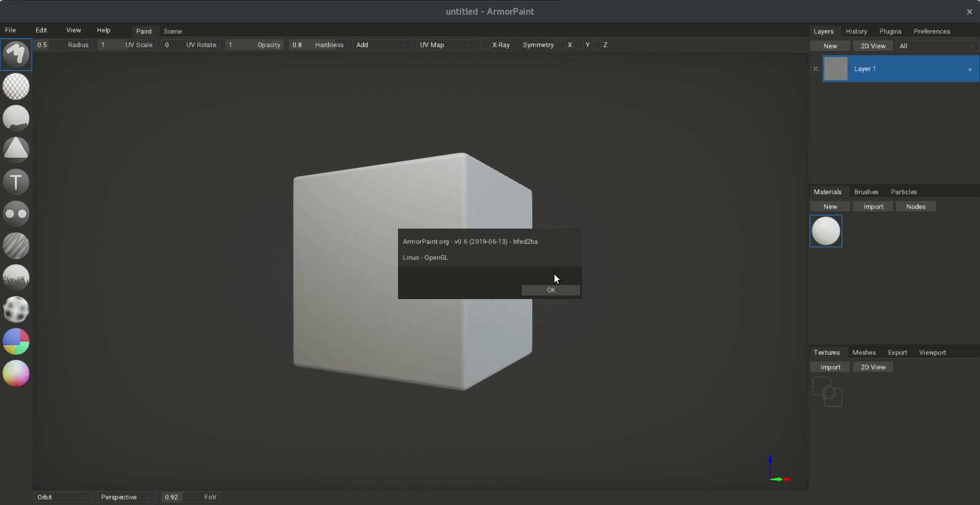Adjust the UV Scale slider

(127, 45)
